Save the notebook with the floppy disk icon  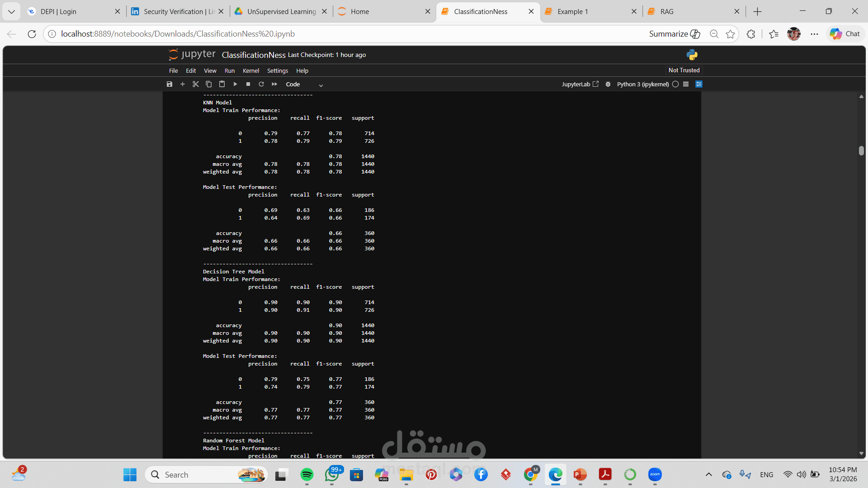point(170,84)
